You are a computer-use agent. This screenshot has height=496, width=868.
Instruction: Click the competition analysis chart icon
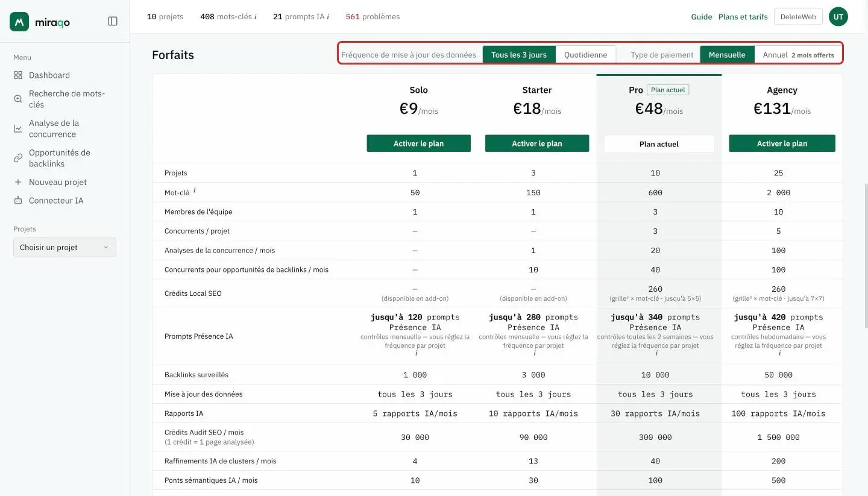click(x=18, y=128)
